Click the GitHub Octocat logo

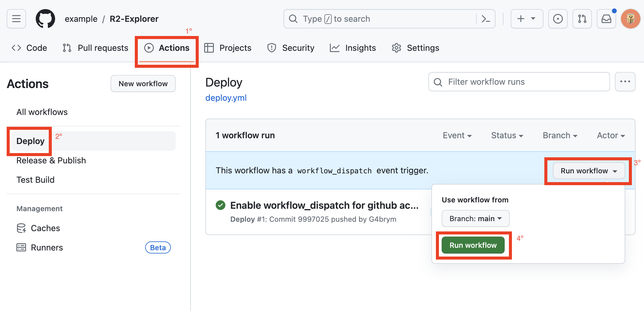coord(45,19)
